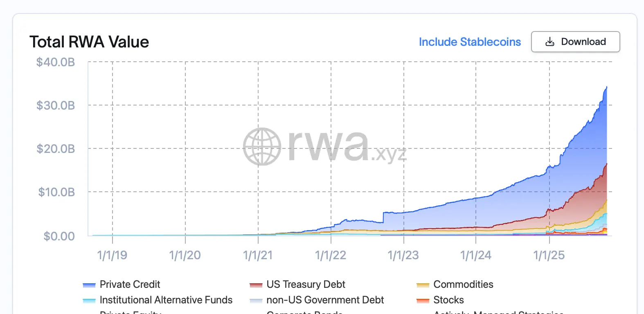Click the Include Stablecoins link

pyautogui.click(x=470, y=42)
